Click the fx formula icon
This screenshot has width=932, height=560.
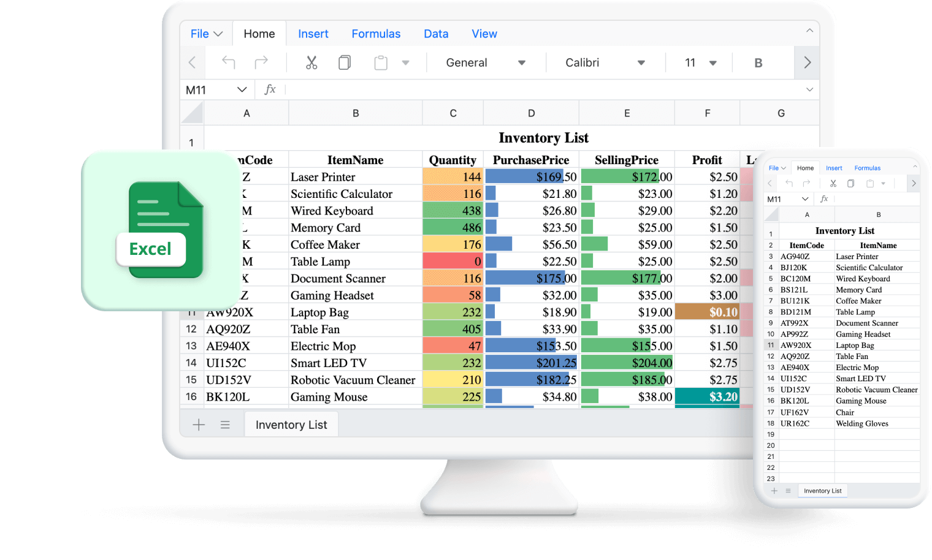270,89
